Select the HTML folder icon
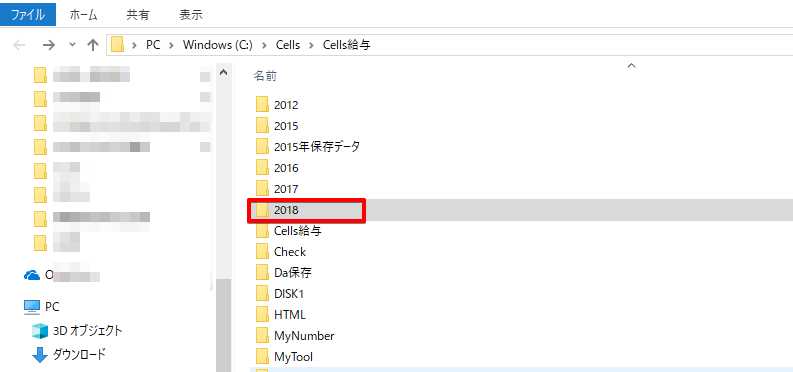Image resolution: width=793 pixels, height=372 pixels. pyautogui.click(x=262, y=314)
